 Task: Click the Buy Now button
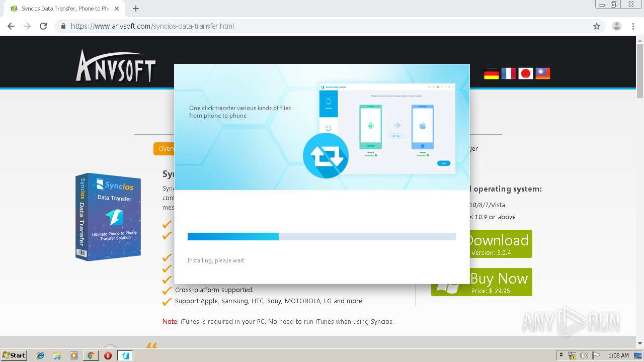(x=501, y=282)
